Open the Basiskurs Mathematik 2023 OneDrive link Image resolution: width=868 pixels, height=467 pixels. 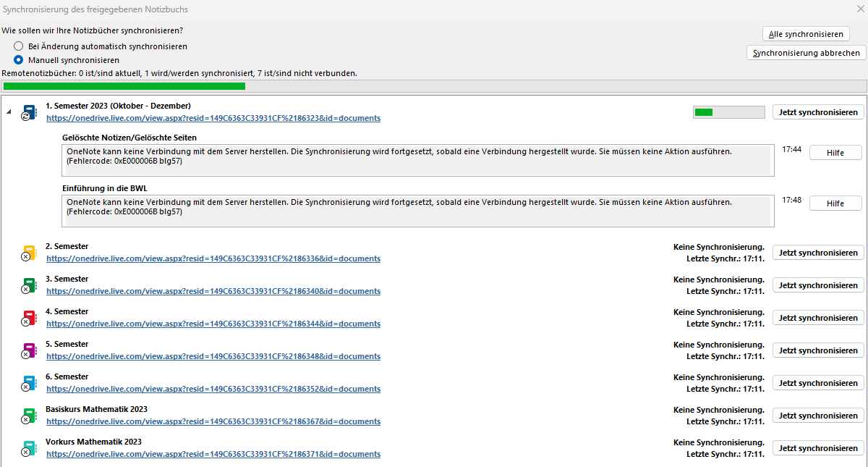[213, 421]
